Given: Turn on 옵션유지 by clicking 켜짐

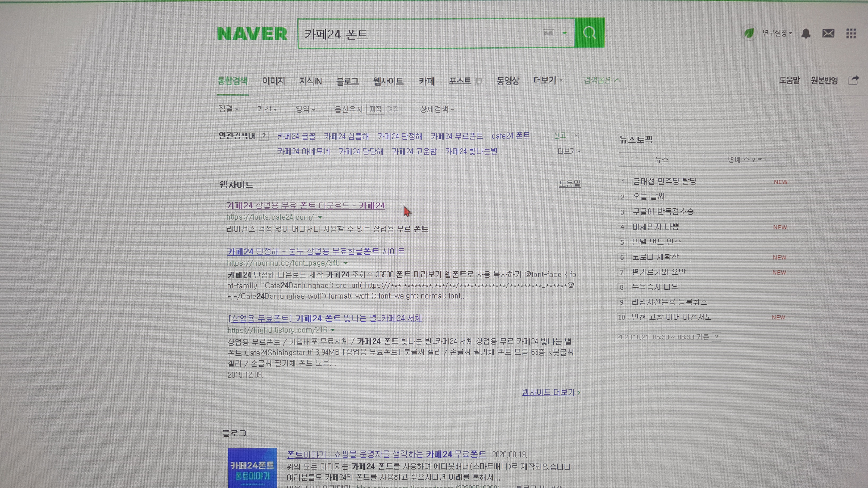Looking at the screenshot, I should click(x=393, y=109).
